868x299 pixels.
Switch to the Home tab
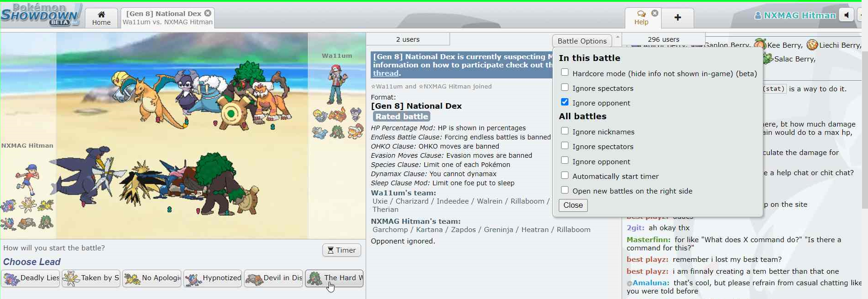point(101,18)
